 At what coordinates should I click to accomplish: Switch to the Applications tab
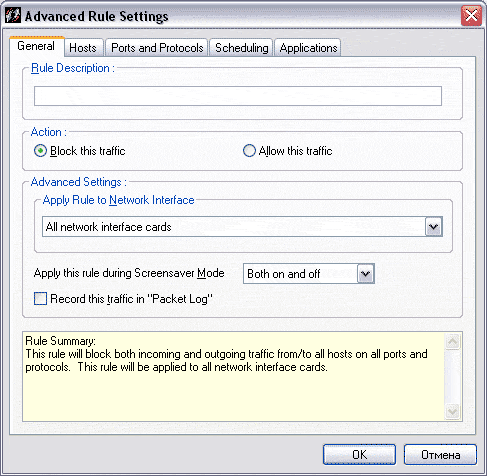[x=308, y=48]
